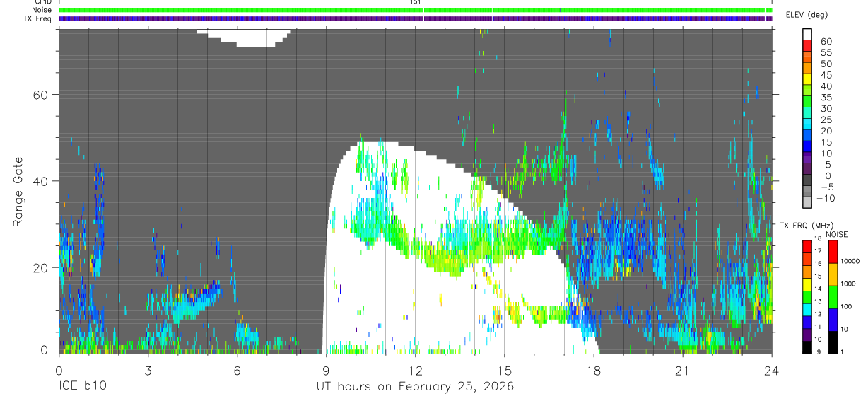The width and height of the screenshot is (868, 401).
Task: Click the "25" label on ELEV colorbar
Action: click(826, 120)
